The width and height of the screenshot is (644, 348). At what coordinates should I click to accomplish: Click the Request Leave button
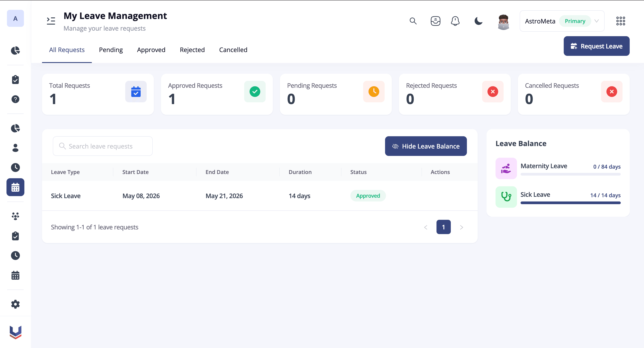(596, 46)
